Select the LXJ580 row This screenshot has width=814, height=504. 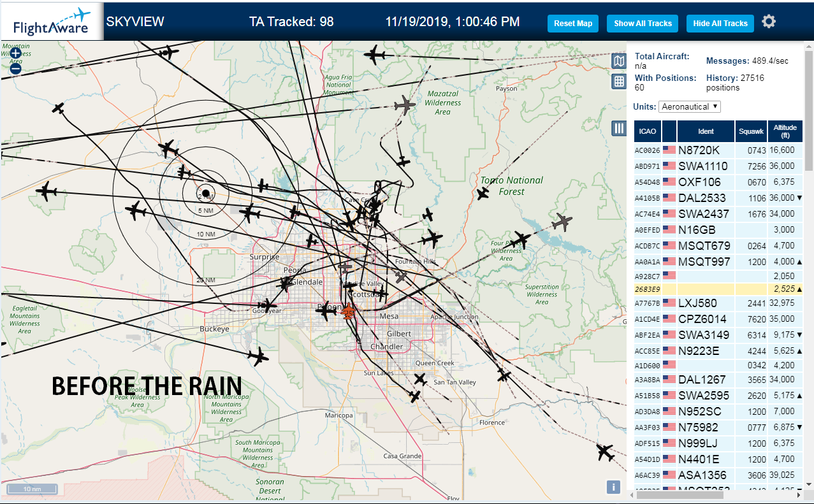pyautogui.click(x=719, y=303)
